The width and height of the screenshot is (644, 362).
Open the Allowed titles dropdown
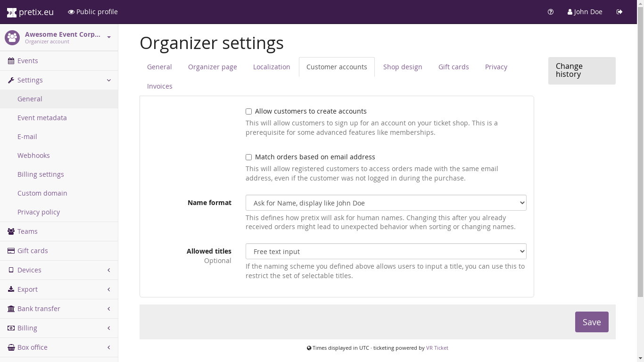click(x=386, y=251)
